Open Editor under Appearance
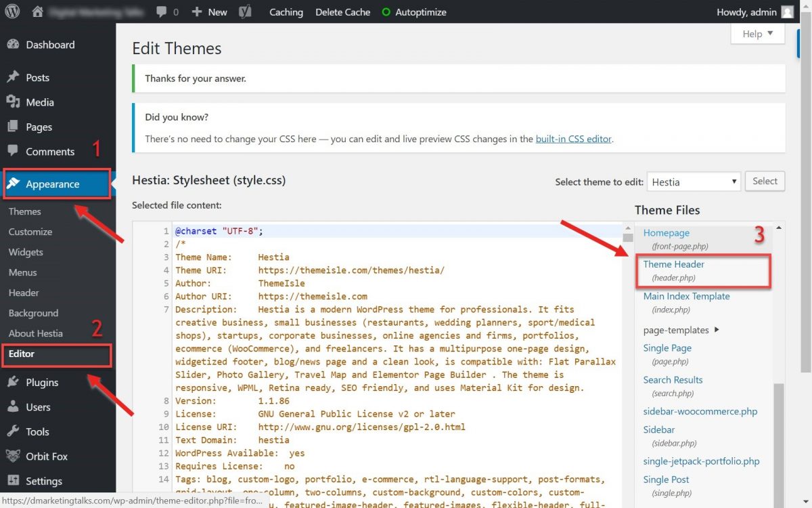Screen dimensions: 812x508 point(22,354)
